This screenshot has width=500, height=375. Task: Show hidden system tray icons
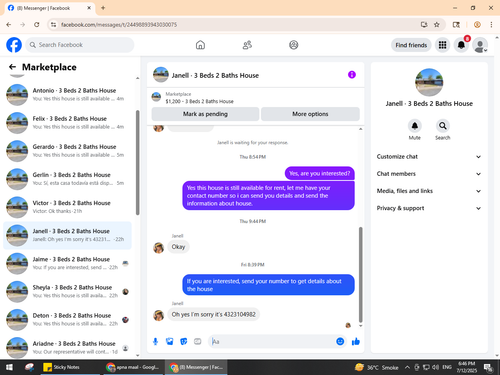(407, 367)
